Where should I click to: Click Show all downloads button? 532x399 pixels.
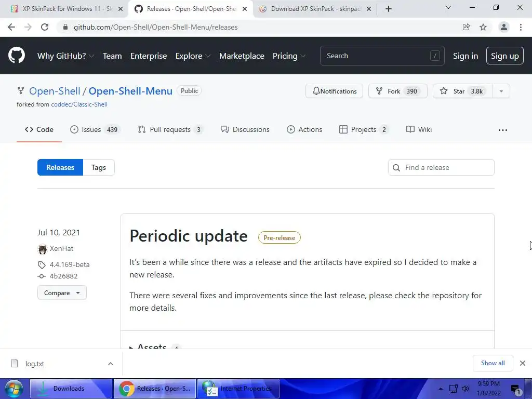click(493, 363)
